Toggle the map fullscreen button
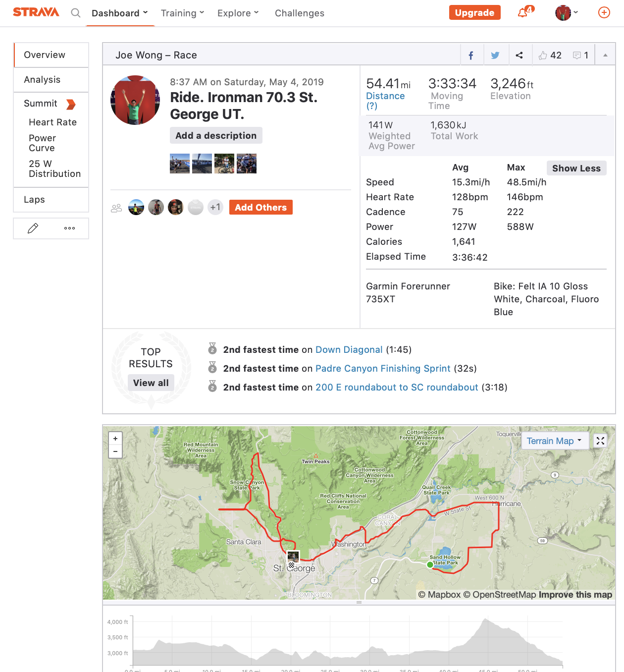 [x=600, y=441]
